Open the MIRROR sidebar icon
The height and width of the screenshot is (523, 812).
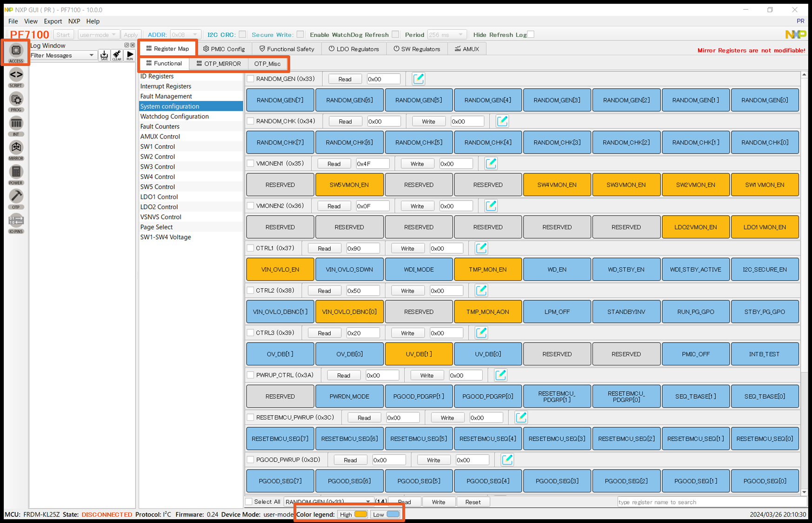click(16, 149)
